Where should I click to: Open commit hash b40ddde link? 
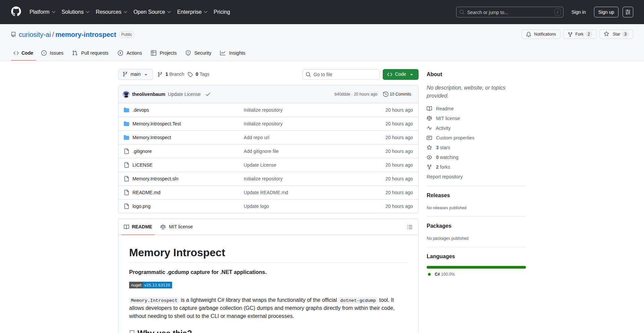(x=342, y=94)
